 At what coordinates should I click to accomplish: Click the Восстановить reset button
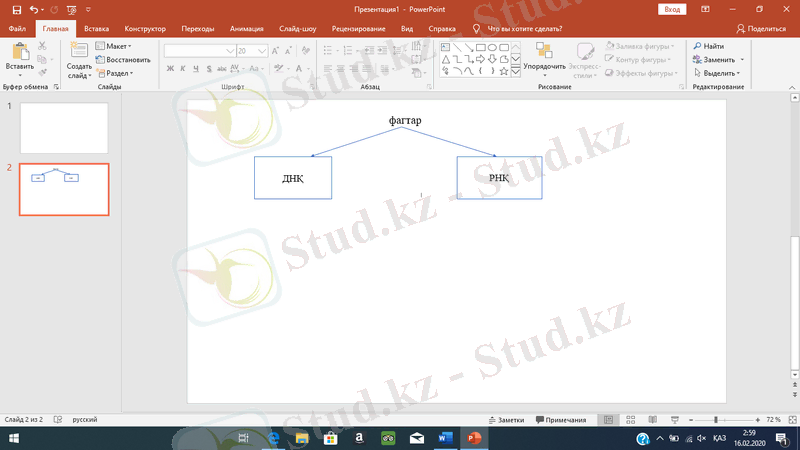coord(123,60)
